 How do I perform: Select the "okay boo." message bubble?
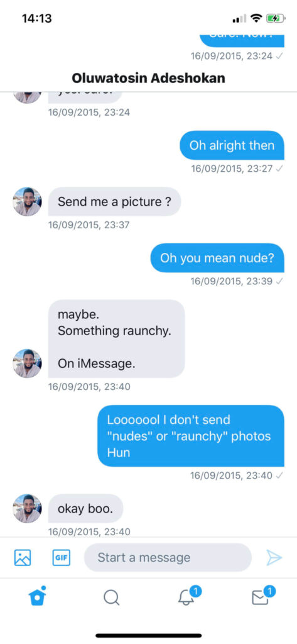(86, 508)
